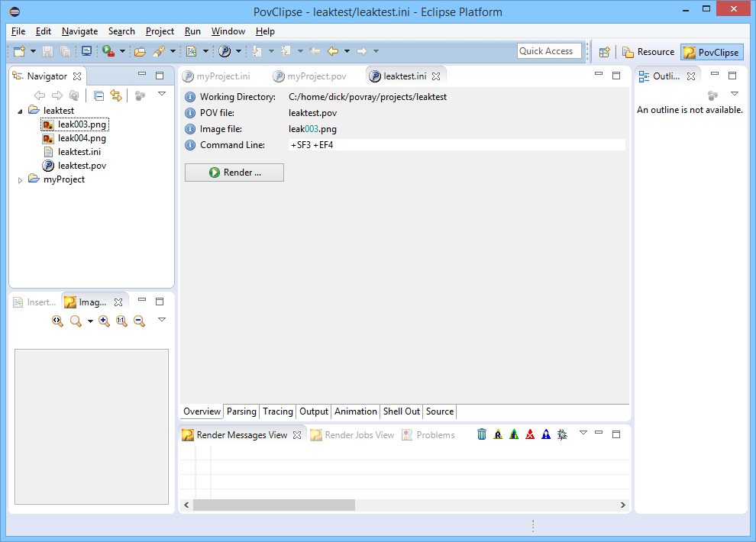Click the 1:1 actual size zoom icon
Image resolution: width=756 pixels, height=542 pixels.
tap(121, 321)
